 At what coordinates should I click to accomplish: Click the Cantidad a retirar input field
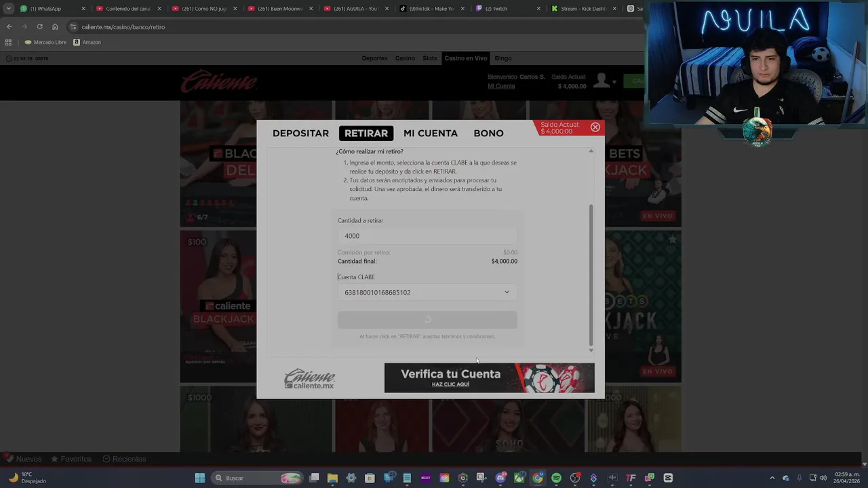427,236
